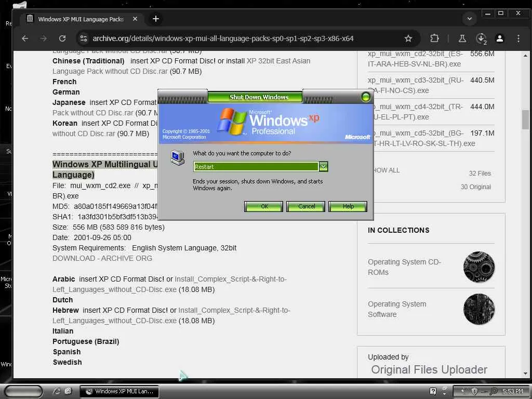This screenshot has height=399, width=532.
Task: Show the browser downloads list
Action: click(481, 38)
